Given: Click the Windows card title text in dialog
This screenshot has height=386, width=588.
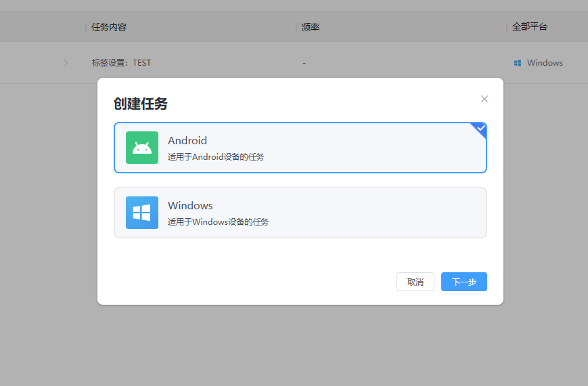Looking at the screenshot, I should click(x=190, y=205).
